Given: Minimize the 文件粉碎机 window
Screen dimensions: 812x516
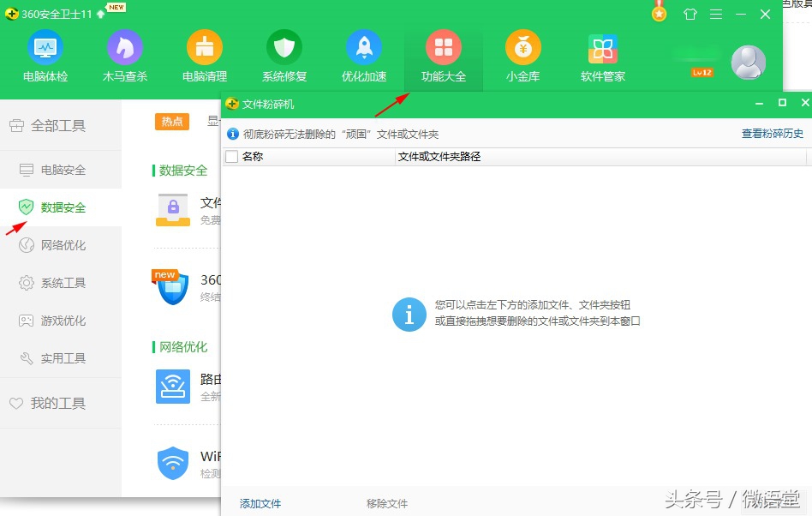Looking at the screenshot, I should click(759, 104).
